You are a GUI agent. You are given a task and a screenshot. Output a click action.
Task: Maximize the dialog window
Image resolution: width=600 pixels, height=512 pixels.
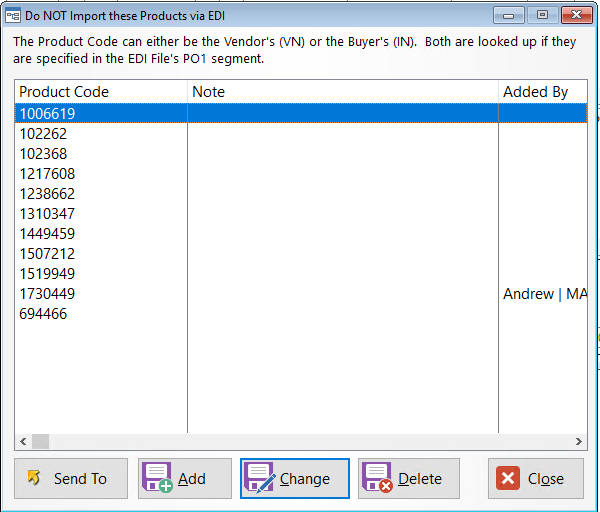point(542,15)
